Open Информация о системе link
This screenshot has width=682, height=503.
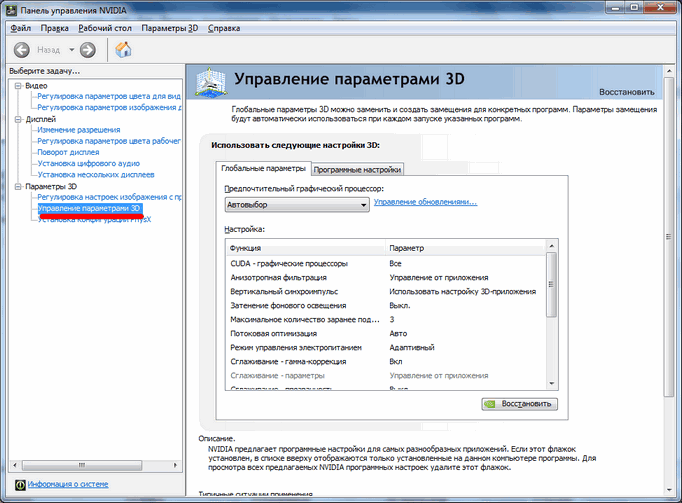(68, 484)
